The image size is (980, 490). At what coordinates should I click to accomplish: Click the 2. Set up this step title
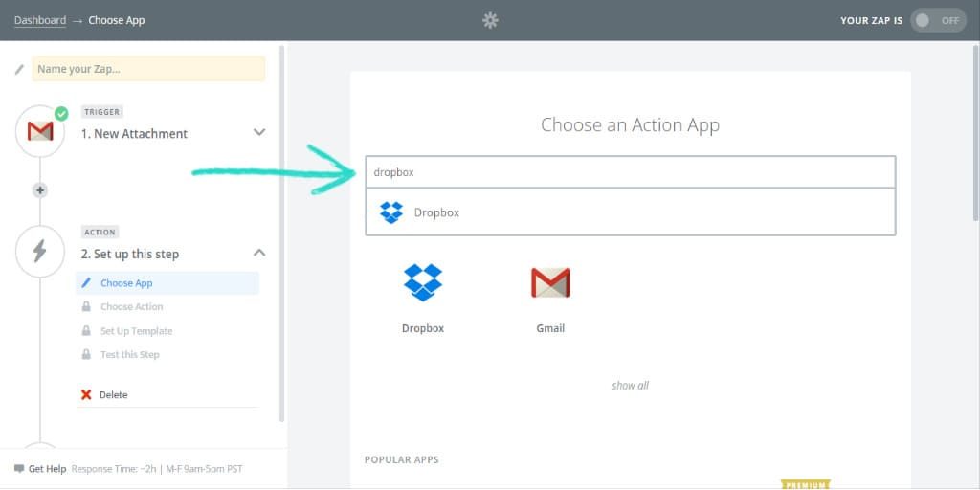pyautogui.click(x=130, y=255)
